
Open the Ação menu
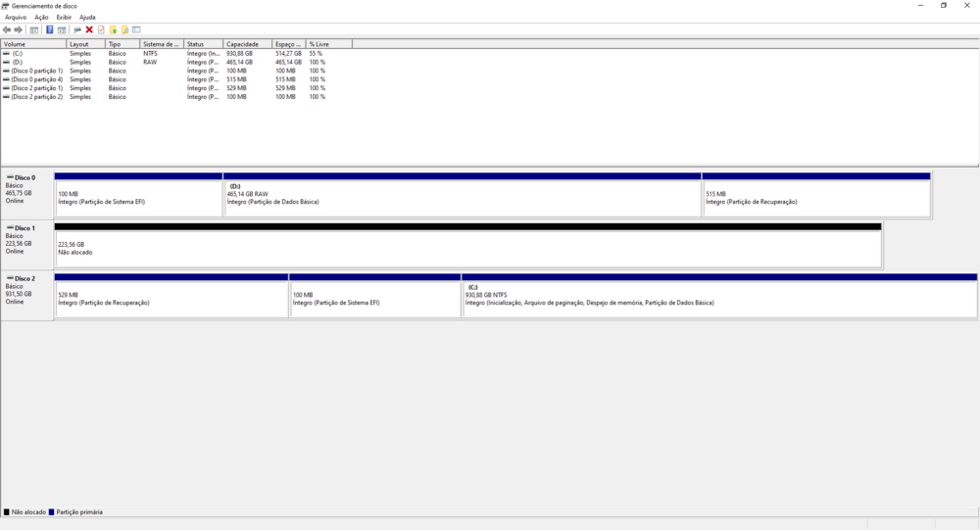click(41, 18)
